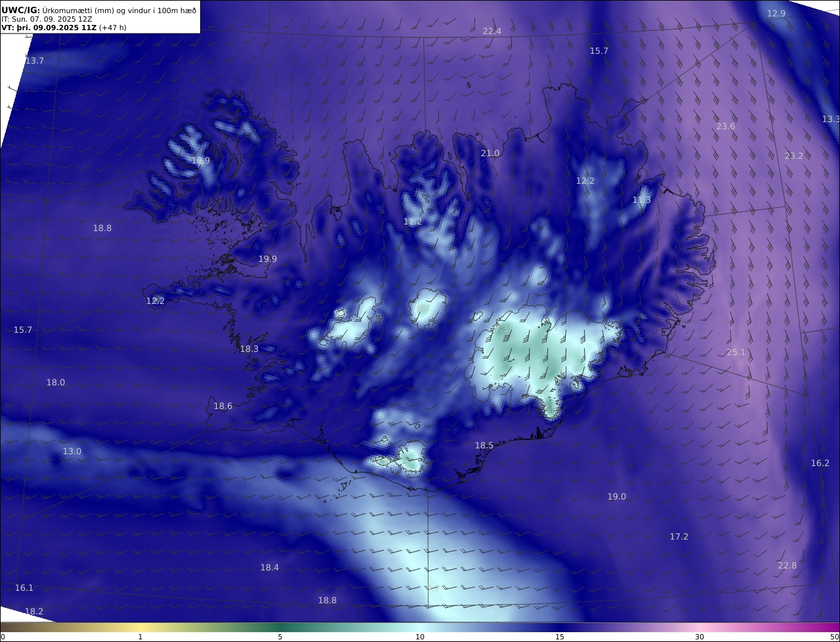Viewport: 840px width, 642px height.
Task: Click the 18.4 value on the map
Action: 269,567
